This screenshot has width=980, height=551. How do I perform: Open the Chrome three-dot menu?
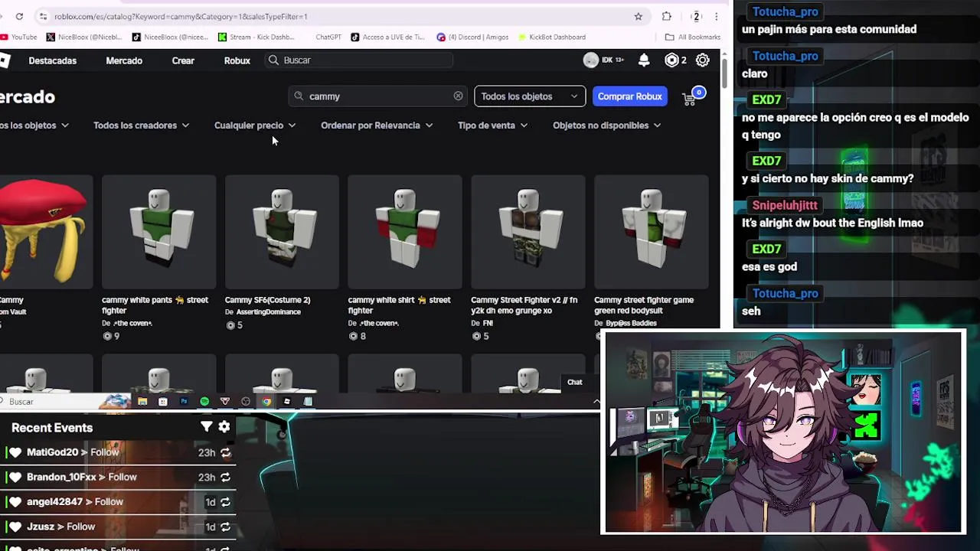pyautogui.click(x=717, y=16)
